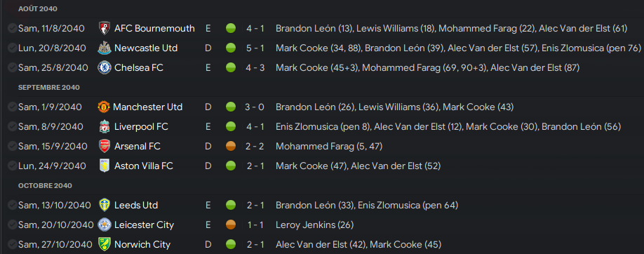This screenshot has width=644, height=254.
Task: Click the Arsenal FC badge icon
Action: (105, 147)
